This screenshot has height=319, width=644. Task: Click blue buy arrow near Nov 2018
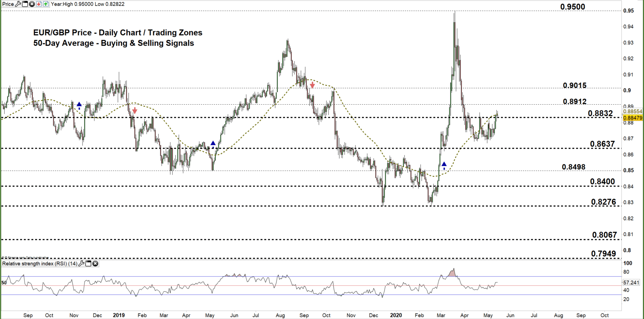click(79, 106)
